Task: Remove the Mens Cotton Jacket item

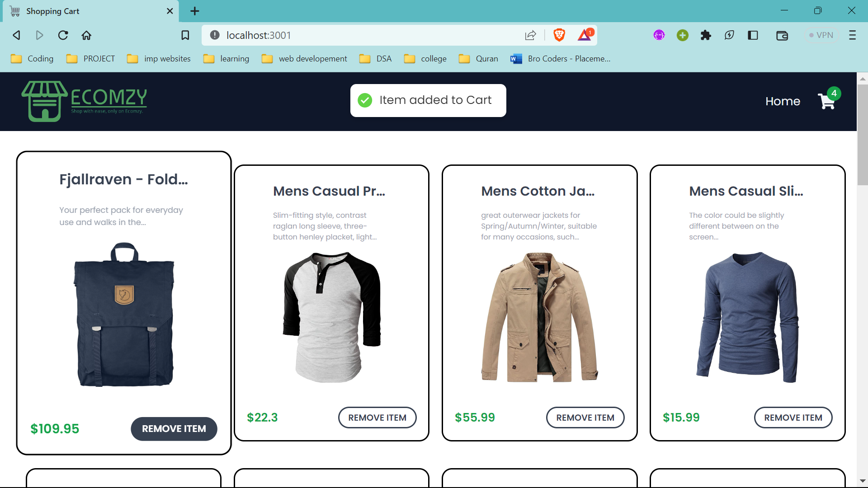Action: [x=585, y=418]
